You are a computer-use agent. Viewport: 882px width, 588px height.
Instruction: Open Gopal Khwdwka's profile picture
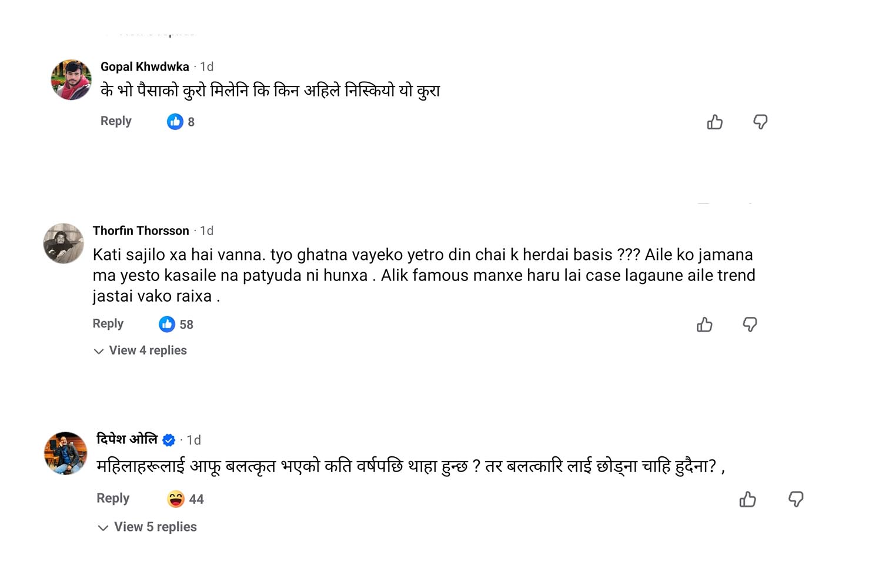[x=71, y=80]
